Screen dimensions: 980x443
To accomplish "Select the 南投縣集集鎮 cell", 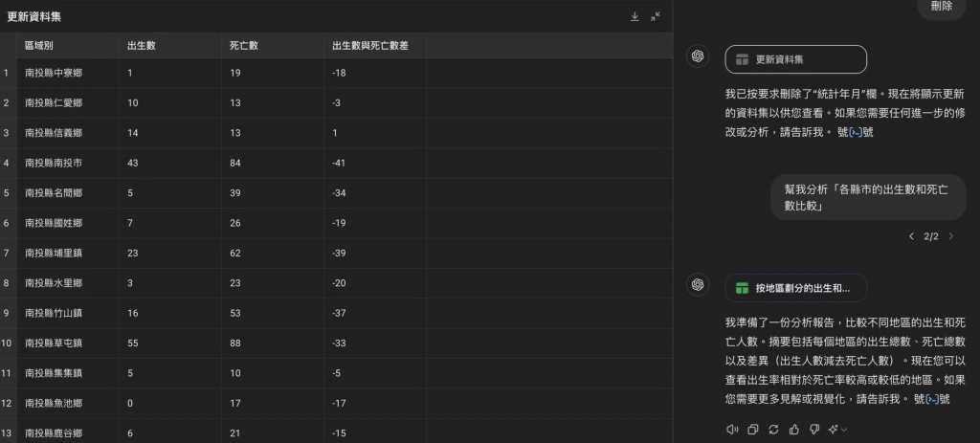I will pyautogui.click(x=68, y=373).
